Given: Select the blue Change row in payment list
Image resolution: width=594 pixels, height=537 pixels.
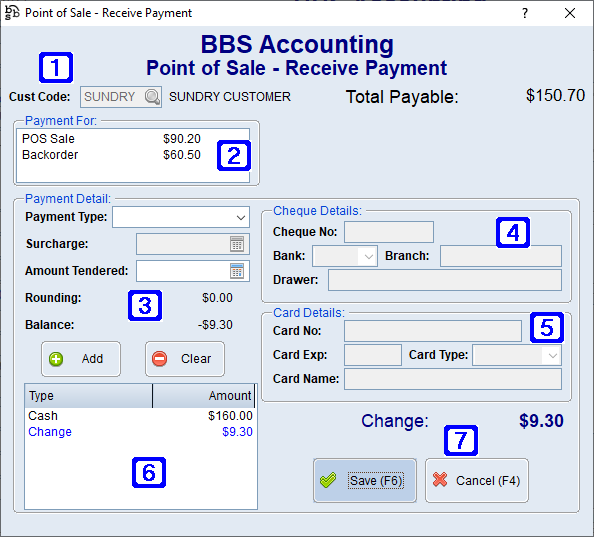Looking at the screenshot, I should tap(141, 432).
